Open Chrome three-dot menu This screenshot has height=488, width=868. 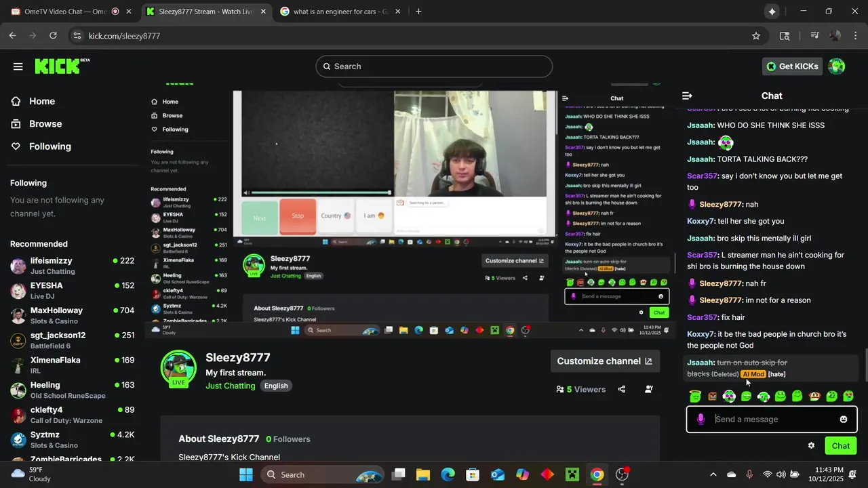click(x=855, y=36)
